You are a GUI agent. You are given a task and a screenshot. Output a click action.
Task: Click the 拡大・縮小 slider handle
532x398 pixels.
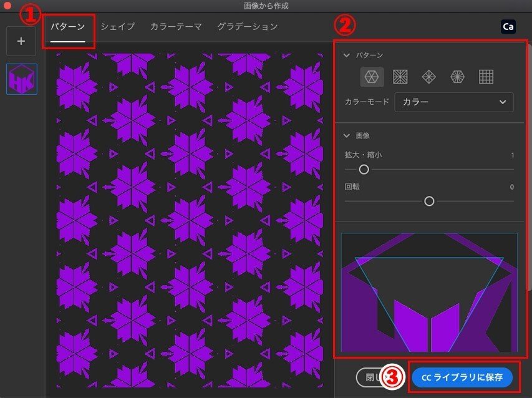[364, 169]
